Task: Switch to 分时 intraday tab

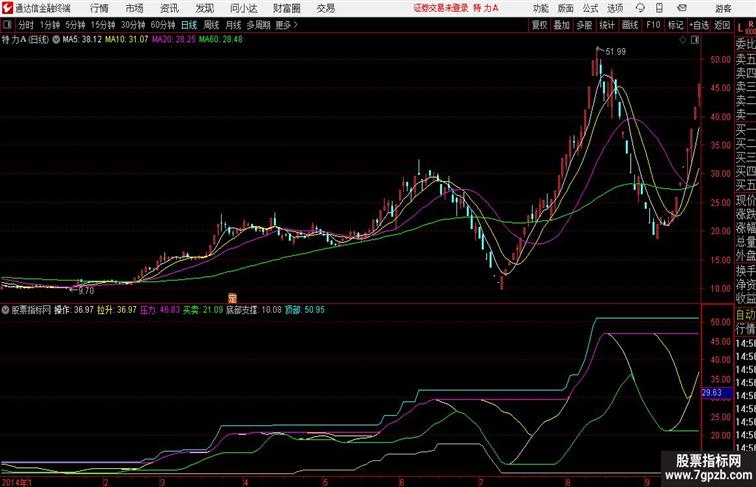Action: tap(26, 25)
